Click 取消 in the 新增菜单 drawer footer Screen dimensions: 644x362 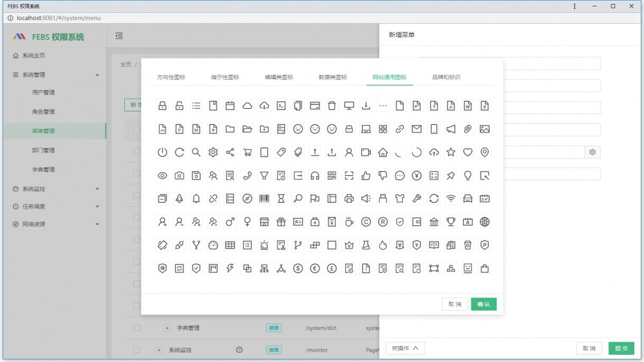coord(589,348)
